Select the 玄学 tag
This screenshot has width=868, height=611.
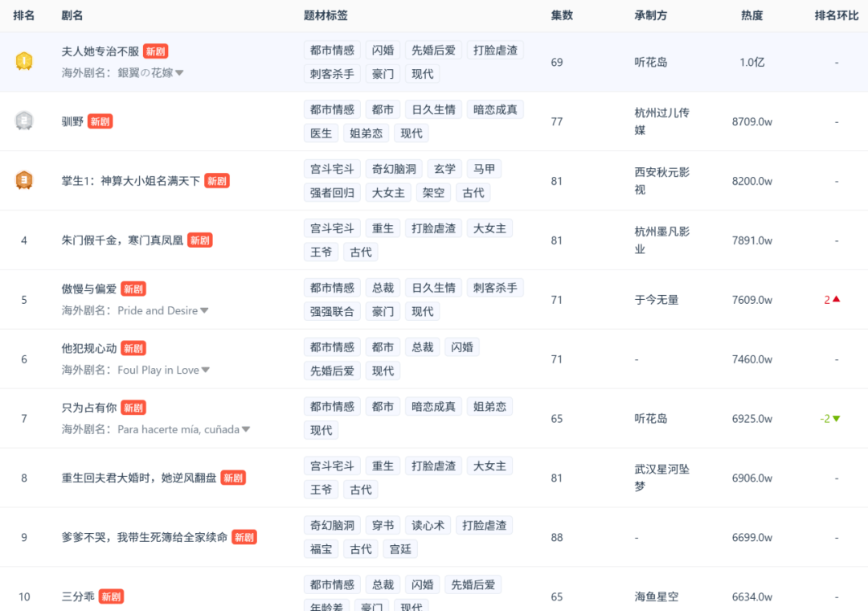click(x=444, y=169)
